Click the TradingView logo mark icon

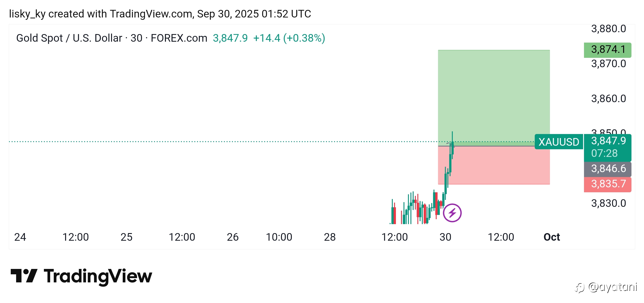[24, 276]
